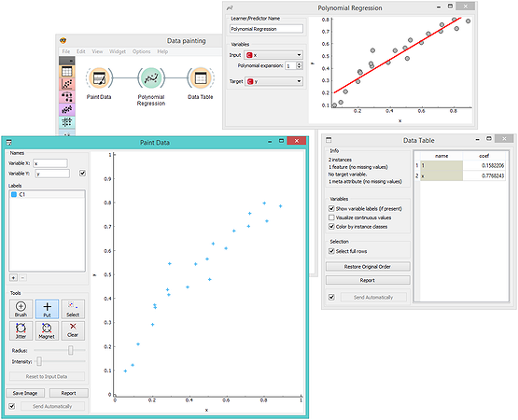
Task: Open the Options menu
Action: click(x=141, y=51)
